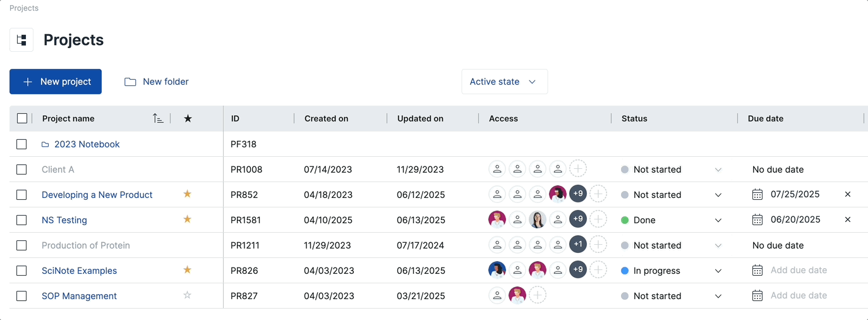This screenshot has height=320, width=868.
Task: Sort by Project name using sort icon
Action: click(x=158, y=118)
